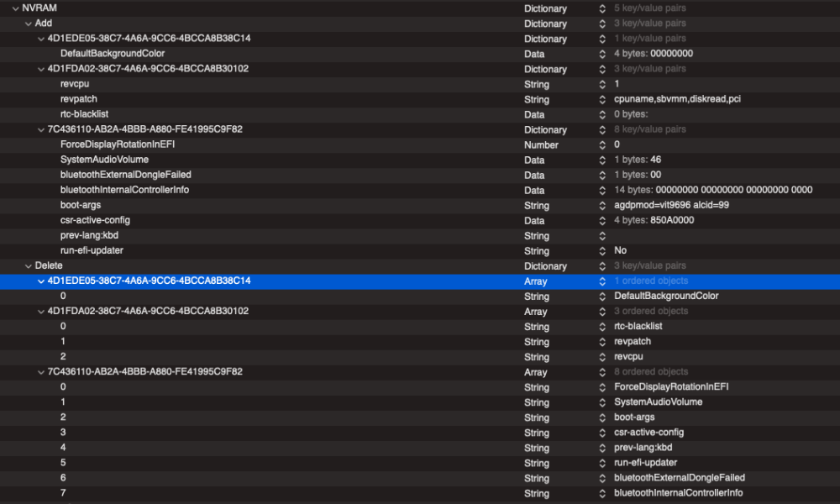The width and height of the screenshot is (840, 504).
Task: Collapse 4D1EDE05 GUID under Add
Action: tap(41, 39)
